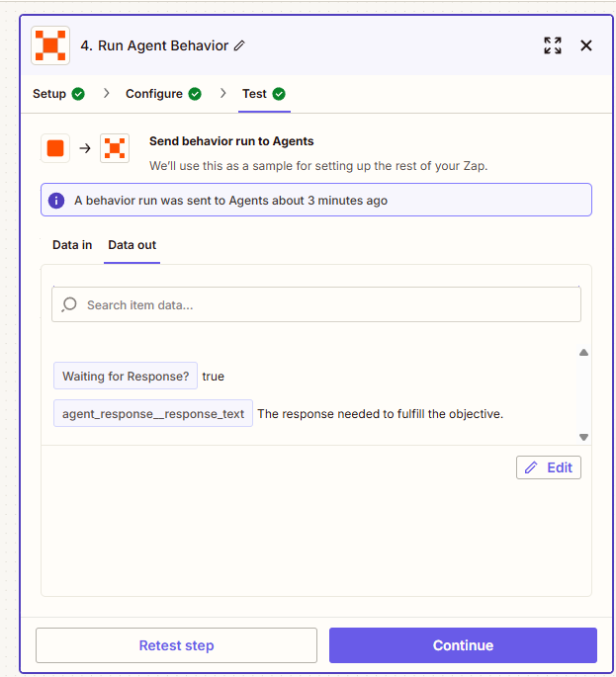Click the Waiting for Response? field label
616x677 pixels.
[126, 377]
